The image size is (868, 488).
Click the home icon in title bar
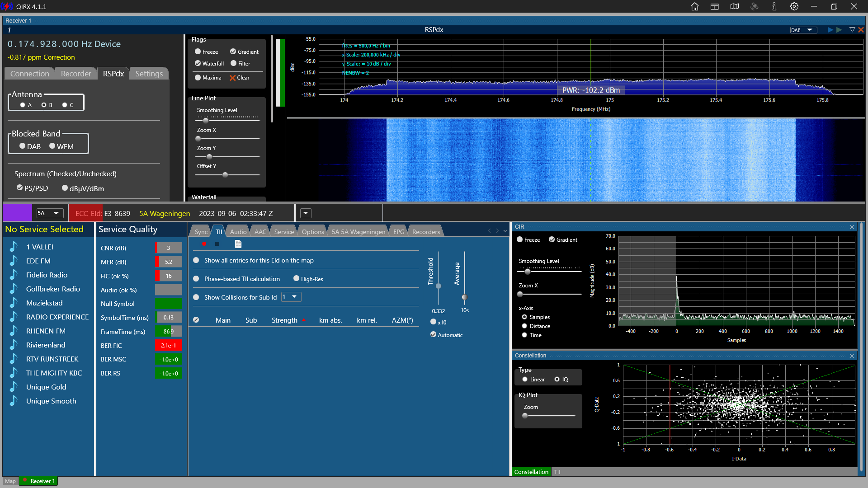coord(695,6)
